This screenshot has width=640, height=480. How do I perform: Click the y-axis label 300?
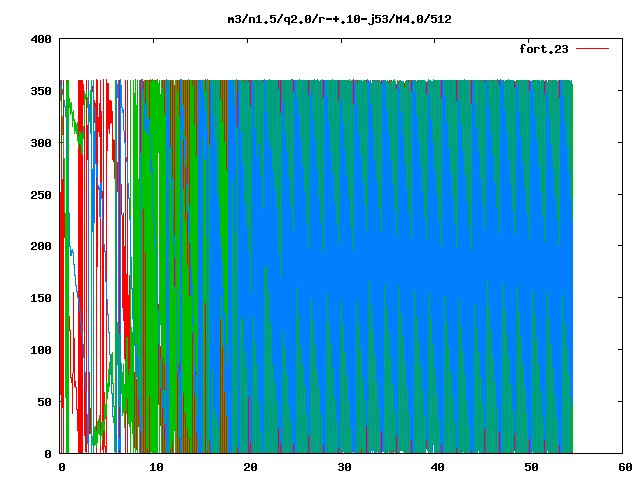(41, 143)
